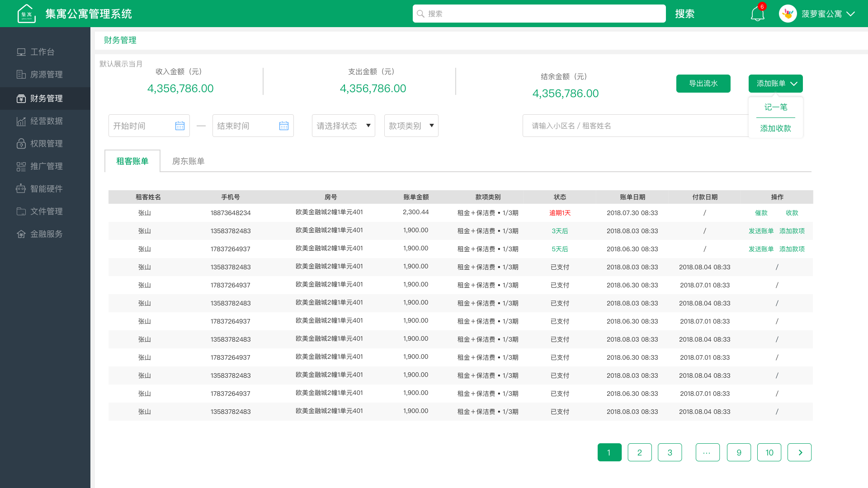Open the 结束时间 calendar icon
The height and width of the screenshot is (488, 868).
(284, 126)
